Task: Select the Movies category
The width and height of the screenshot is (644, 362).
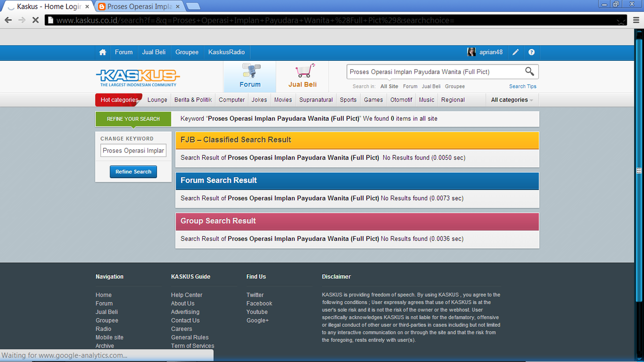Action: 283,100
